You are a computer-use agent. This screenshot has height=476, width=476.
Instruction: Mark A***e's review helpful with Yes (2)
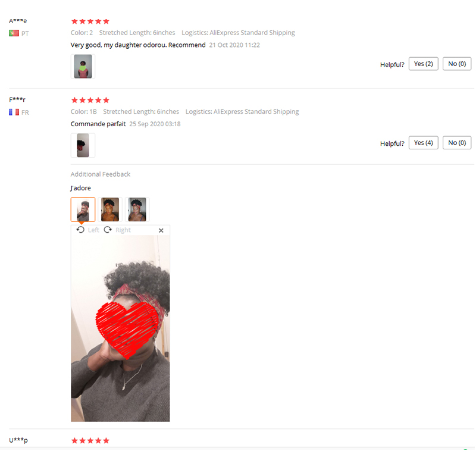(x=424, y=64)
